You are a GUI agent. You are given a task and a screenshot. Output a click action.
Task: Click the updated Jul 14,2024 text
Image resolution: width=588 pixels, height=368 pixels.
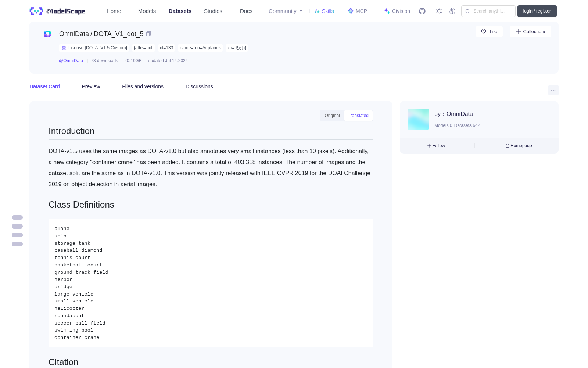168,61
